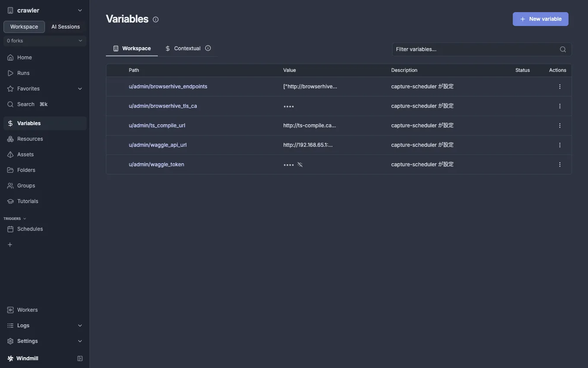The height and width of the screenshot is (368, 588).
Task: Add a trigger with the plus icon
Action: [x=10, y=245]
